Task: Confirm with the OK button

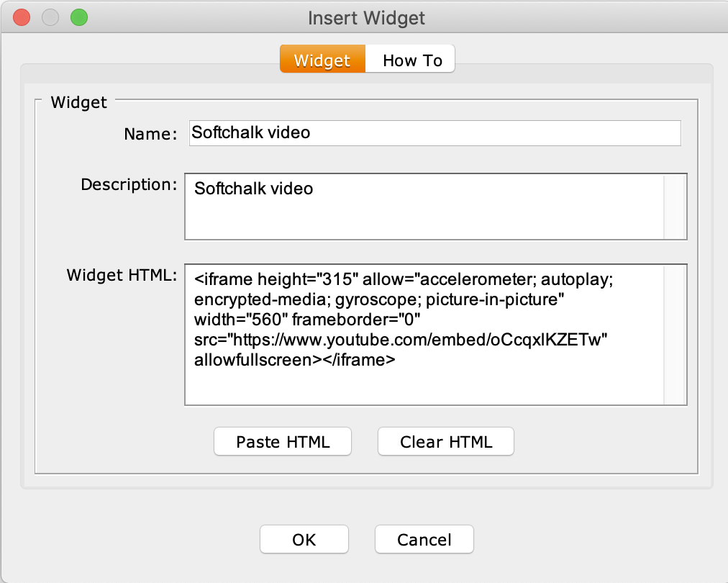Action: (x=304, y=539)
